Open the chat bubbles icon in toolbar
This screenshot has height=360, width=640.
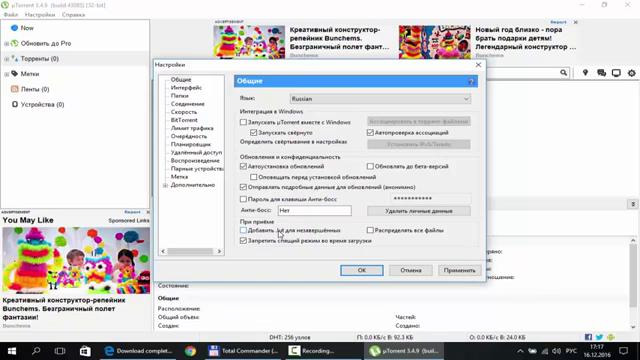(x=601, y=73)
